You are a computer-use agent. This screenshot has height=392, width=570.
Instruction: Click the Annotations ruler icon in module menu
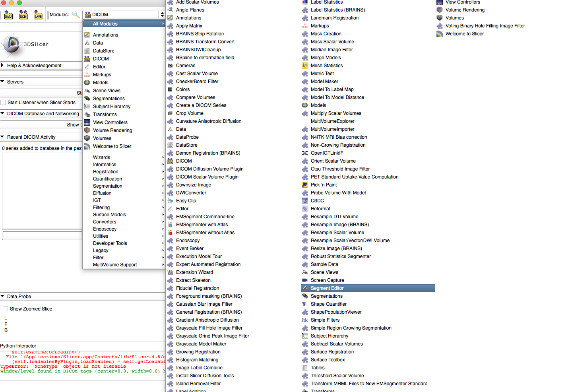tap(87, 35)
